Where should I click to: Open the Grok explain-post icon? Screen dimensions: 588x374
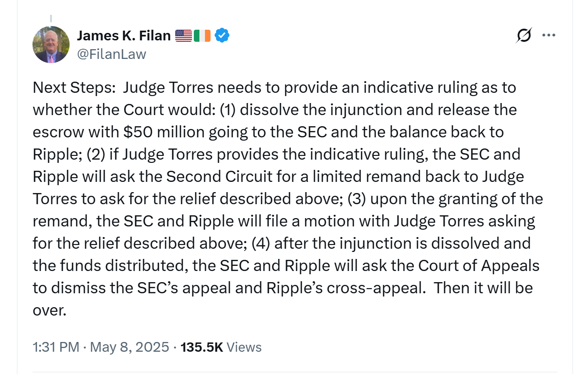coord(523,35)
